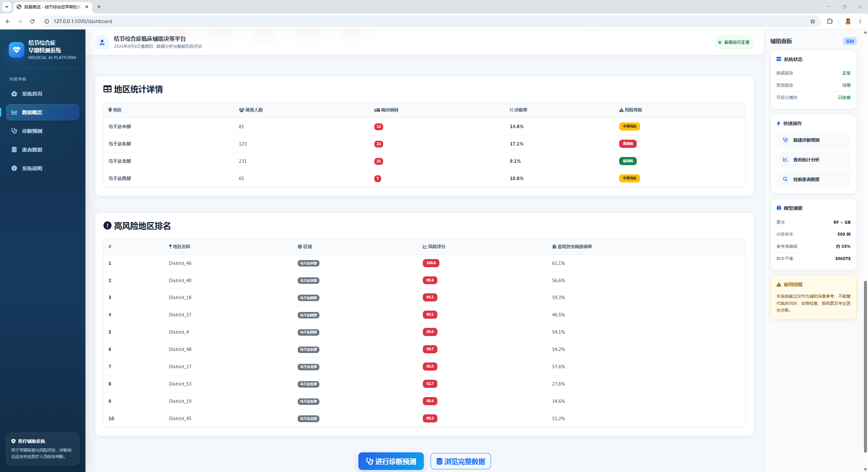Click the user avatar icon beside platform title
This screenshot has width=868, height=472.
tap(102, 42)
